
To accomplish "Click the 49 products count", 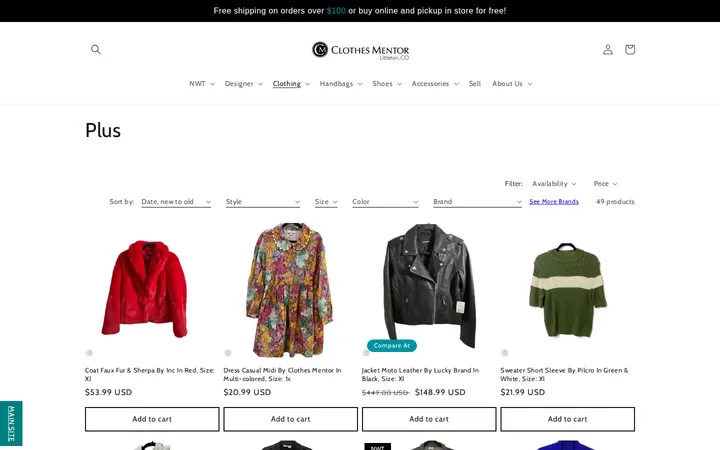I will click(x=615, y=202).
